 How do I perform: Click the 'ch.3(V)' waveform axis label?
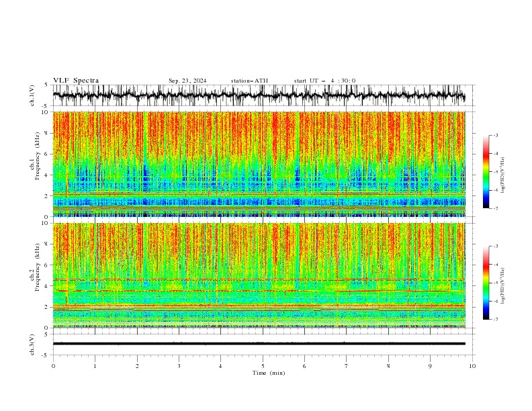32,345
